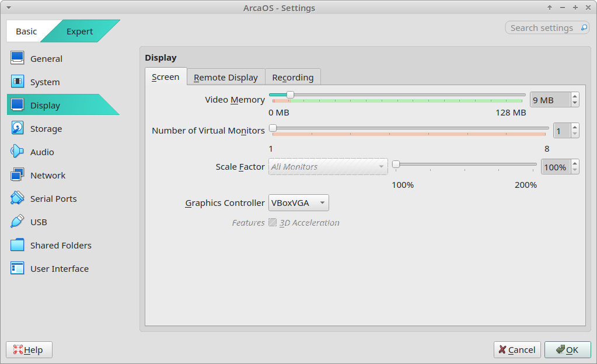Screen dimensions: 597x364
Task: Open the Network monitors icon
Action: (x=18, y=175)
